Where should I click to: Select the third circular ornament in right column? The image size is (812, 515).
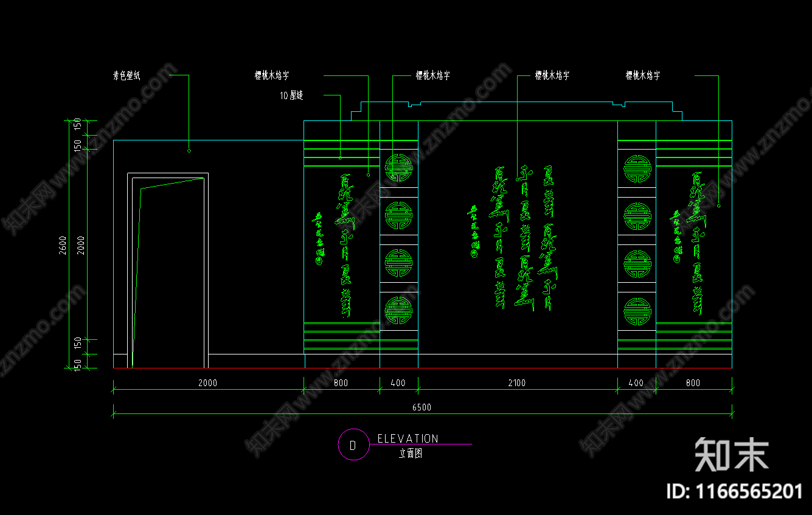[637, 263]
